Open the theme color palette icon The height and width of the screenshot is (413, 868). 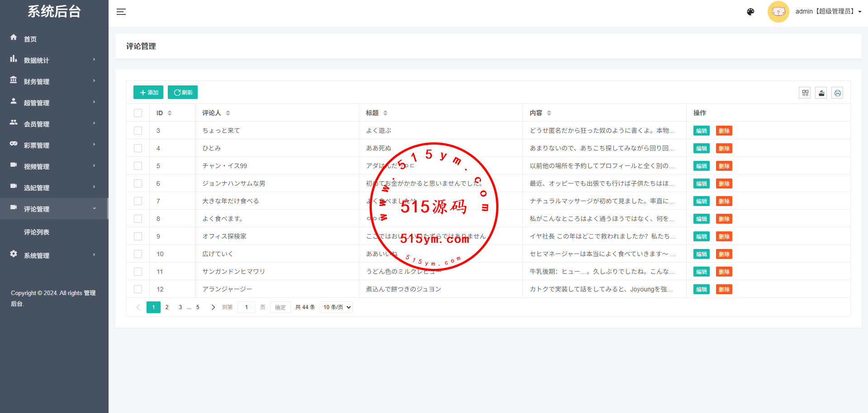[750, 12]
